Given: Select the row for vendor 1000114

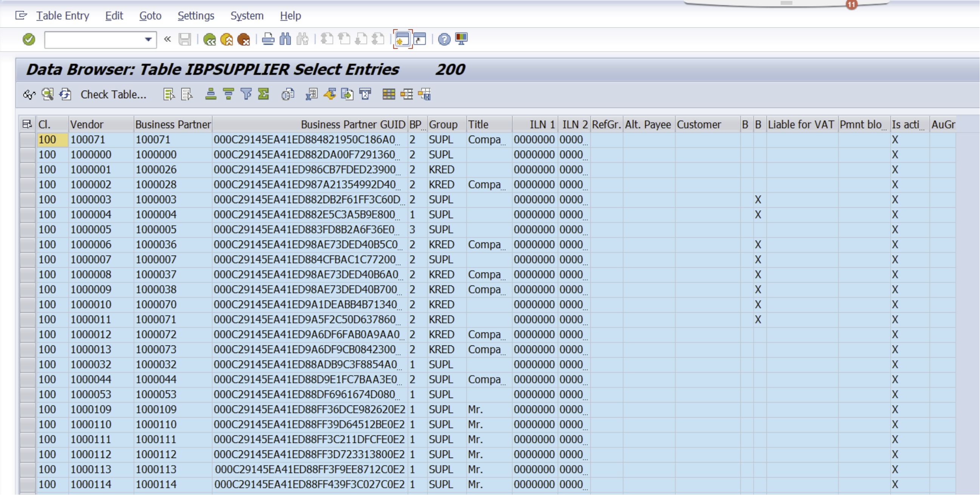Looking at the screenshot, I should [28, 484].
